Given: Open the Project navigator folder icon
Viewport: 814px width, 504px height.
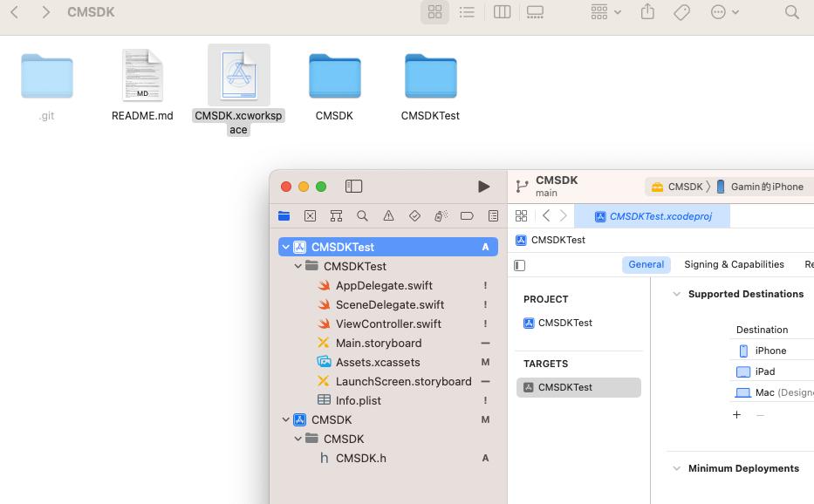Looking at the screenshot, I should click(x=284, y=216).
